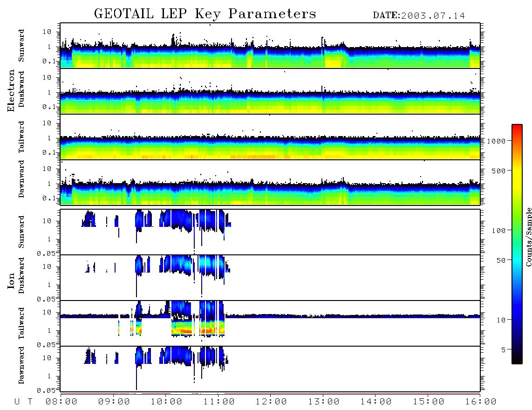
Task: Click the Electron "Sunward" panel label
Action: click(21, 46)
